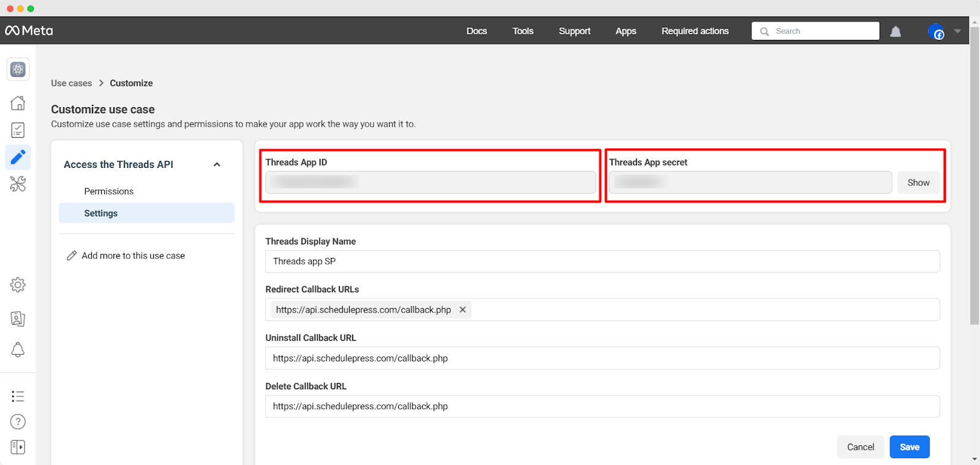Click the scrollbar down arrow
Screen dimensions: 980x465
click(x=974, y=459)
